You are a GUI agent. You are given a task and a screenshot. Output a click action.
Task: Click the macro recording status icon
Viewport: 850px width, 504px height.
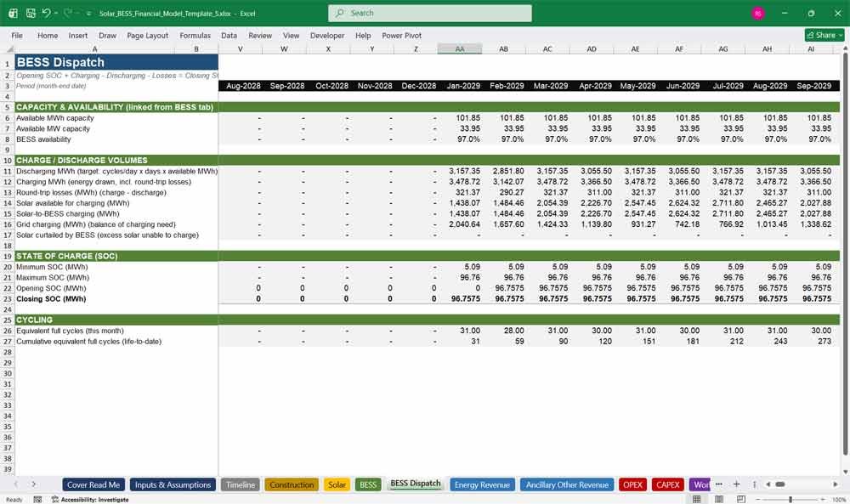coord(37,499)
